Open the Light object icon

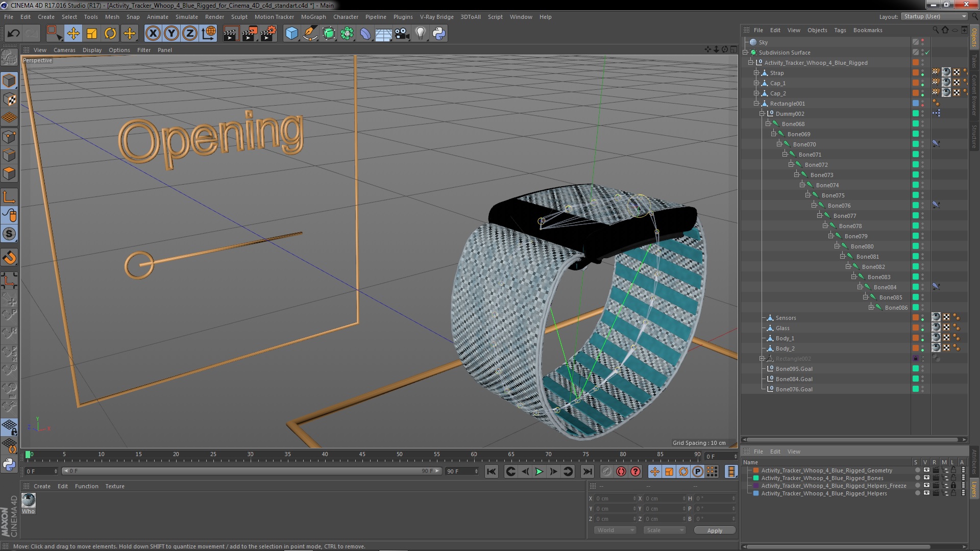point(420,34)
